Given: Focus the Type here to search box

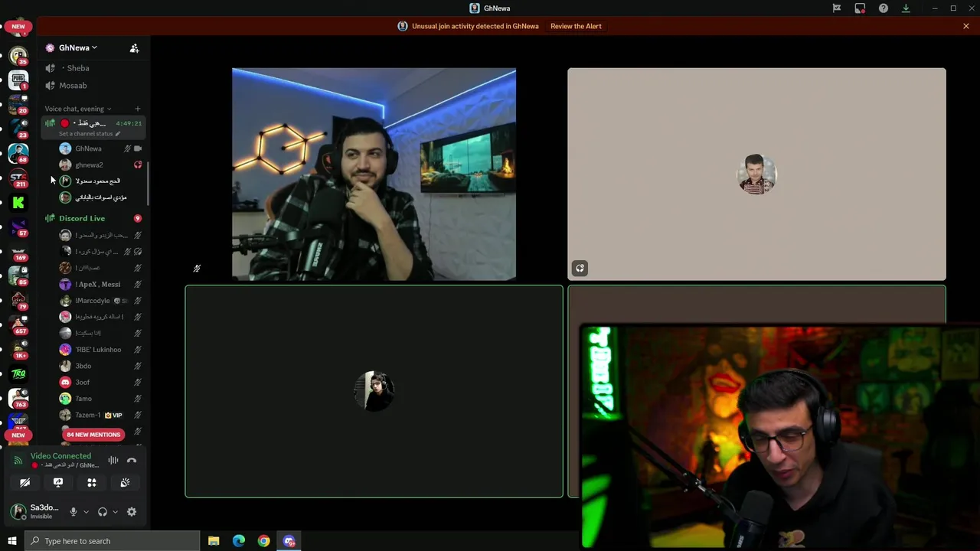Looking at the screenshot, I should (x=113, y=541).
